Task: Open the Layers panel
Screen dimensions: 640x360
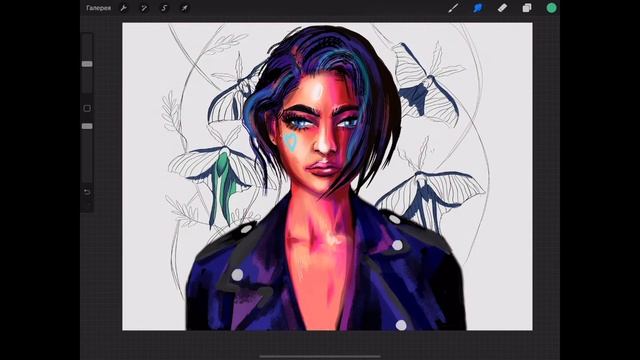Action: point(527,8)
